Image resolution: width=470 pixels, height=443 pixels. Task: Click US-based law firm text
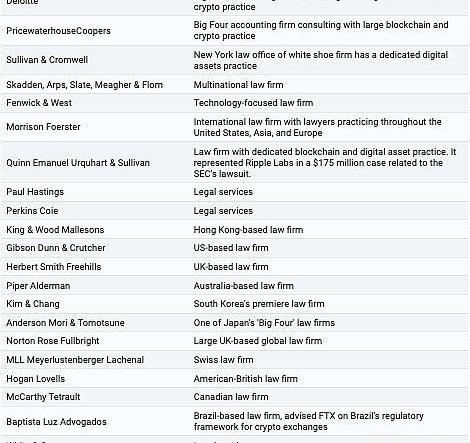(231, 248)
